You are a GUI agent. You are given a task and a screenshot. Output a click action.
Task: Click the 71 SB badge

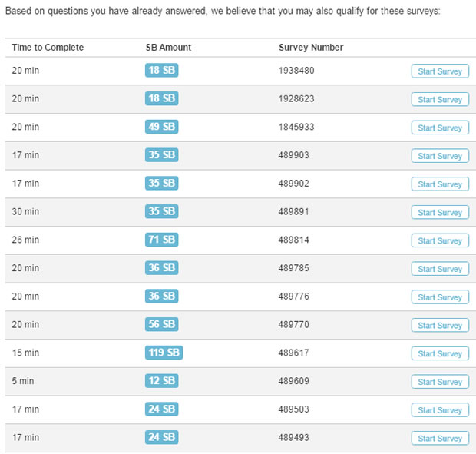click(161, 240)
